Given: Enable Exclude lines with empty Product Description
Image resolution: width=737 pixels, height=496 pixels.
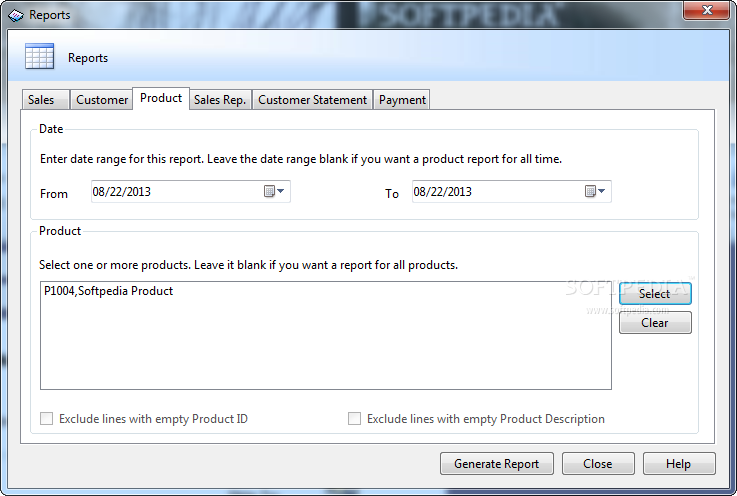Looking at the screenshot, I should 354,418.
